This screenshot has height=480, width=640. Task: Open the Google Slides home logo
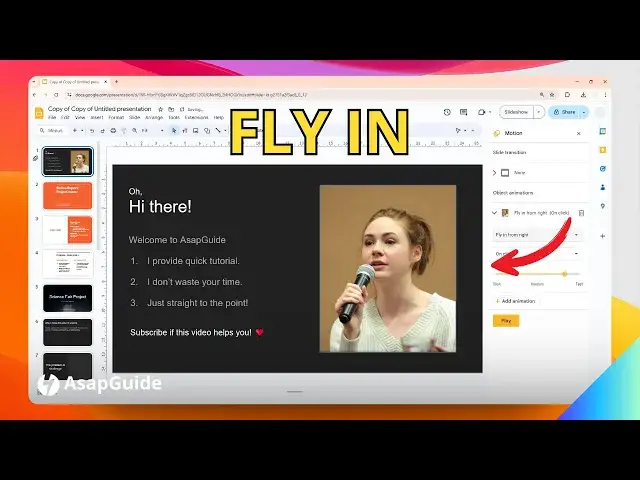pos(40,113)
